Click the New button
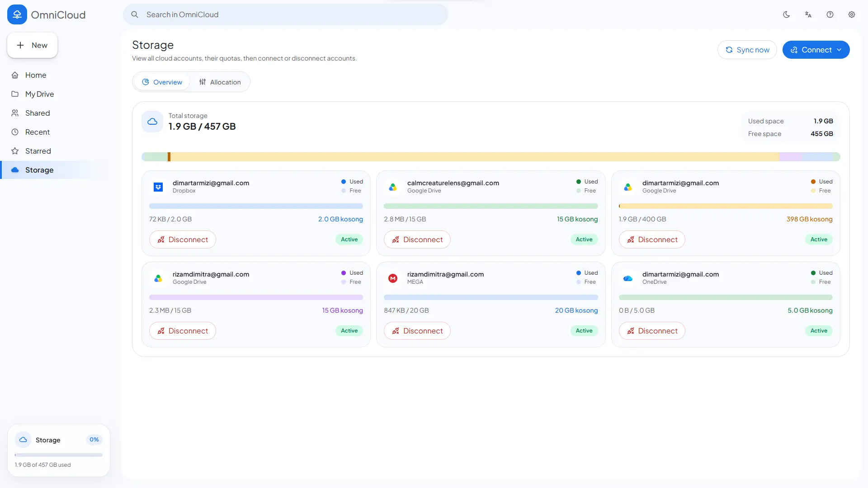Image resolution: width=868 pixels, height=488 pixels. 32,45
